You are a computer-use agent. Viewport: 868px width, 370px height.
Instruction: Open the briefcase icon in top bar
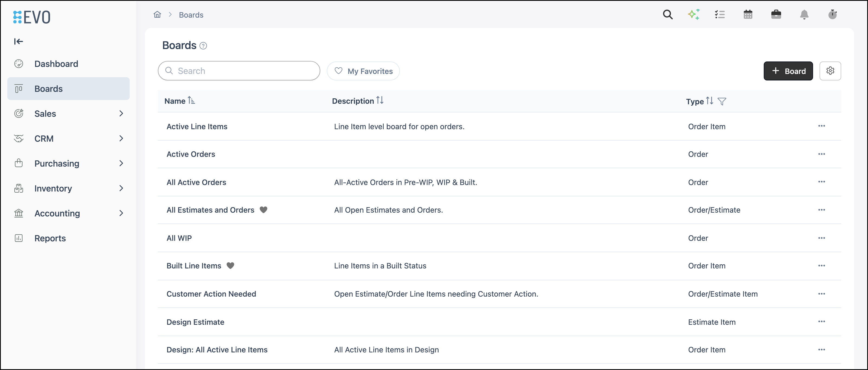[776, 14]
